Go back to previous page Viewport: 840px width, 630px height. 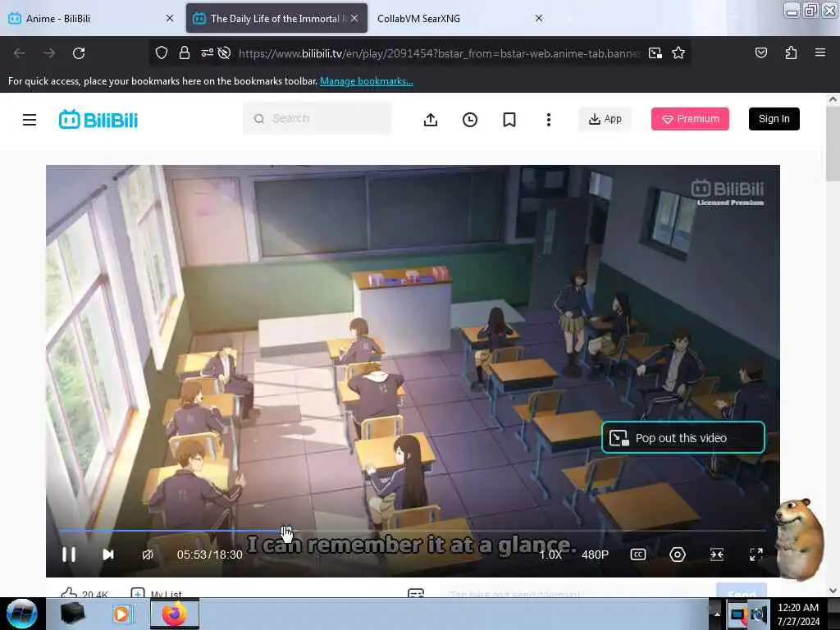20,53
